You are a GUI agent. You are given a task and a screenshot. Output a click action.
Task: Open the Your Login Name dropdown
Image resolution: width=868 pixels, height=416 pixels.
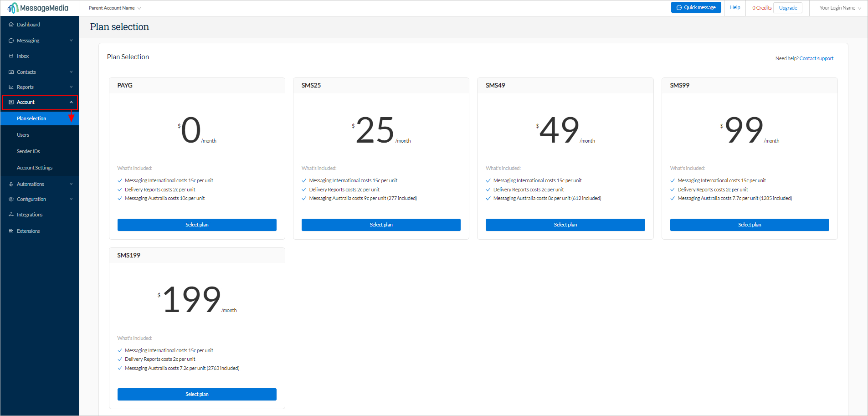pos(840,8)
